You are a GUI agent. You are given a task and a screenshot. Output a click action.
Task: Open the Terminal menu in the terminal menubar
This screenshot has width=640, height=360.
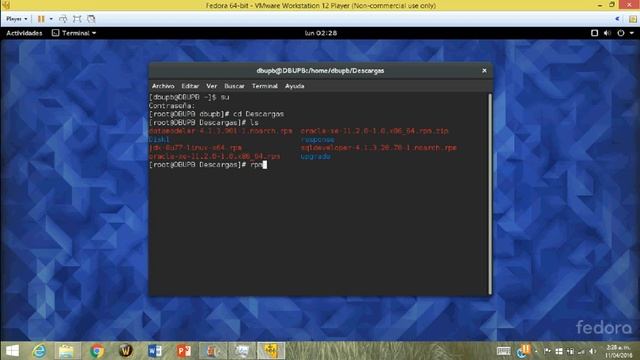tap(264, 86)
